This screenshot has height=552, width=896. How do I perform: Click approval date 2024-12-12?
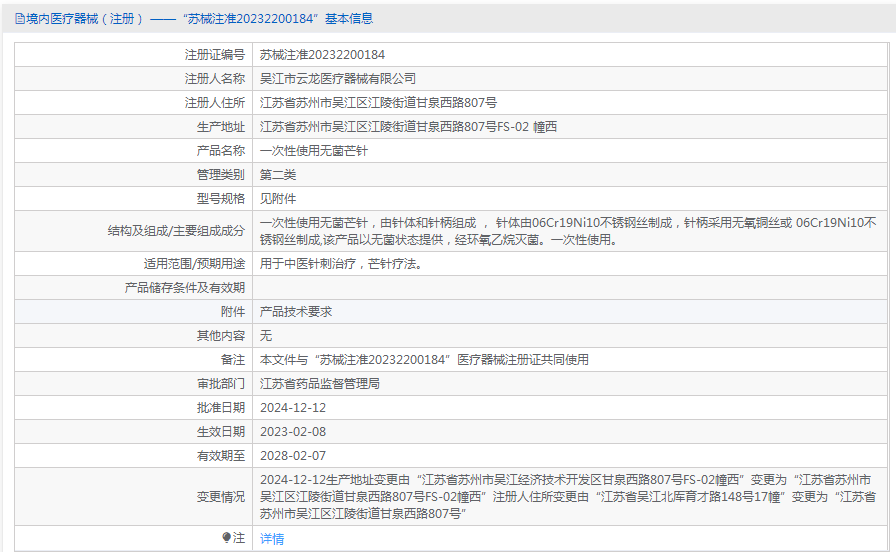[293, 408]
